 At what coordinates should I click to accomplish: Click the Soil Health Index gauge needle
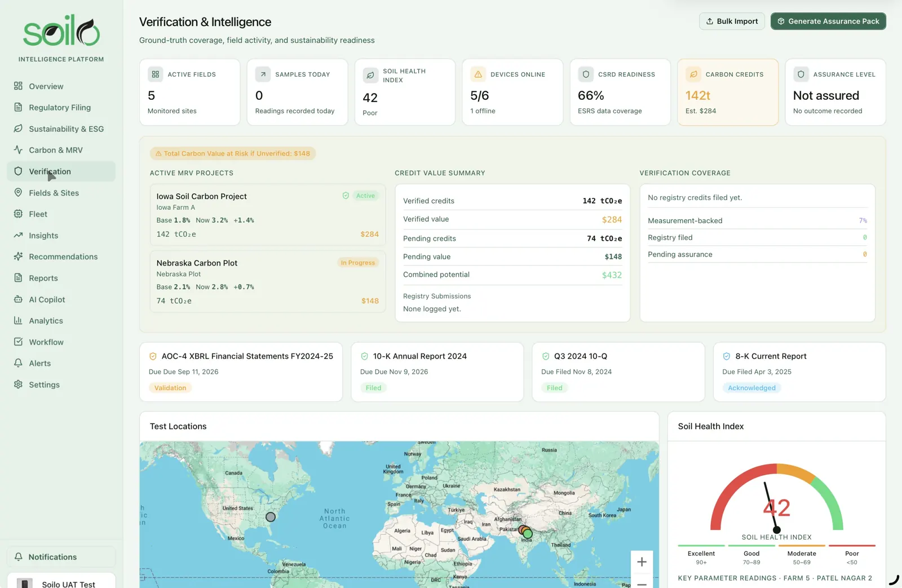coord(771,507)
